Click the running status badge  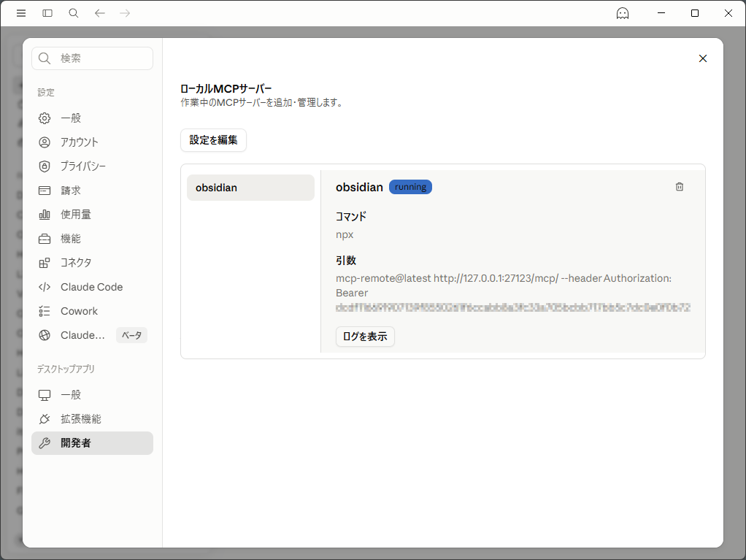tap(410, 187)
